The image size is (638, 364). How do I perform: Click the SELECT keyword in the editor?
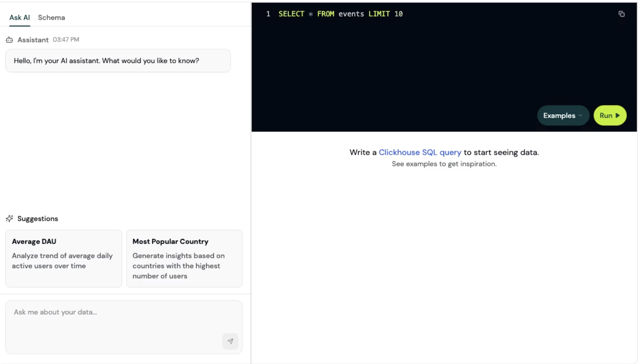click(291, 14)
